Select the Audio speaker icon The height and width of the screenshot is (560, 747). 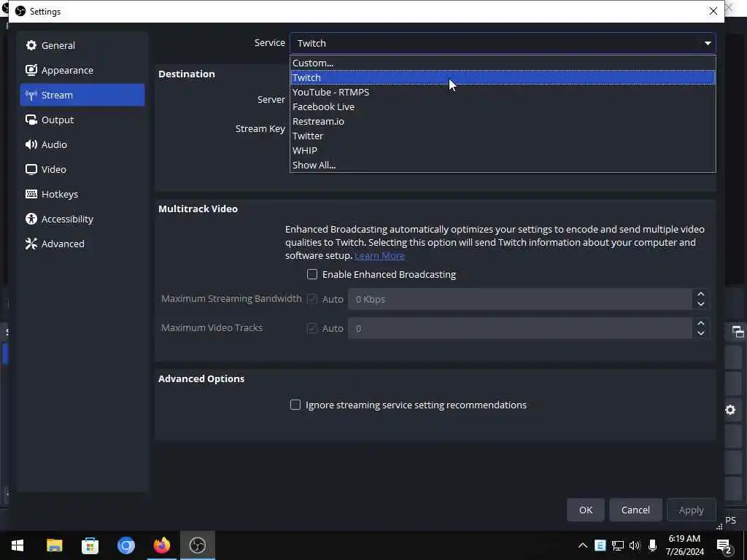coord(31,145)
